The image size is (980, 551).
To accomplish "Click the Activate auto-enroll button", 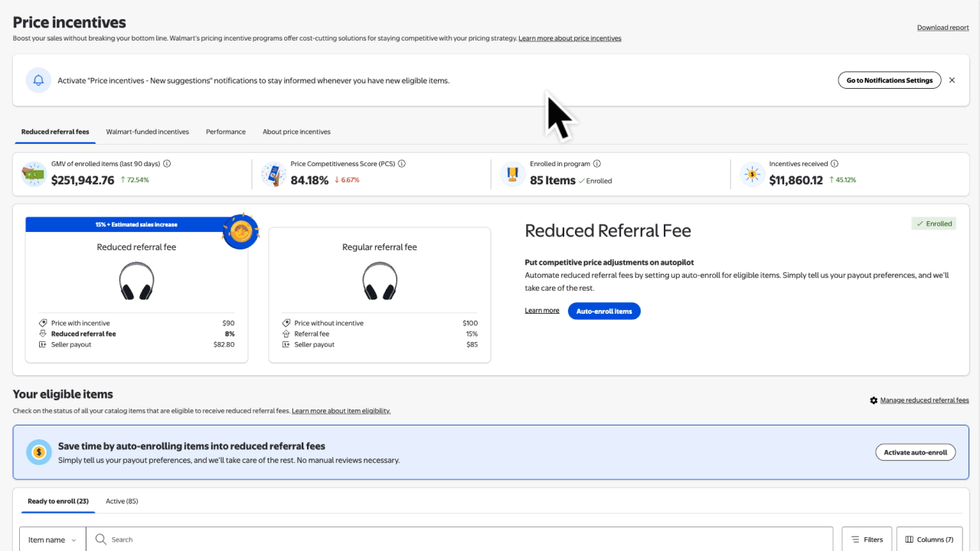I will click(916, 452).
